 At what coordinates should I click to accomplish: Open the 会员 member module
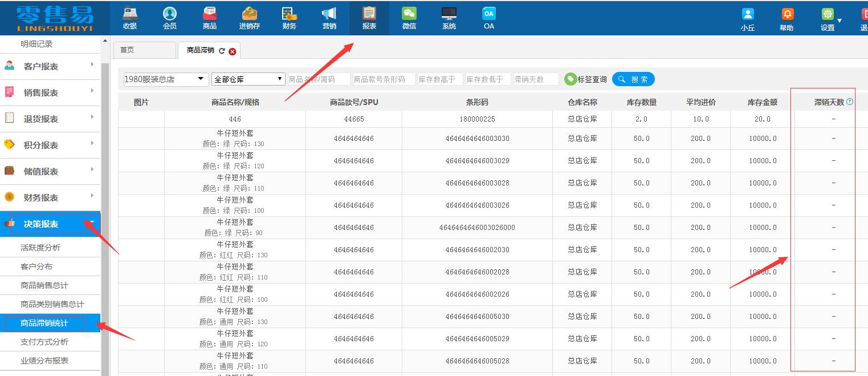pyautogui.click(x=169, y=17)
